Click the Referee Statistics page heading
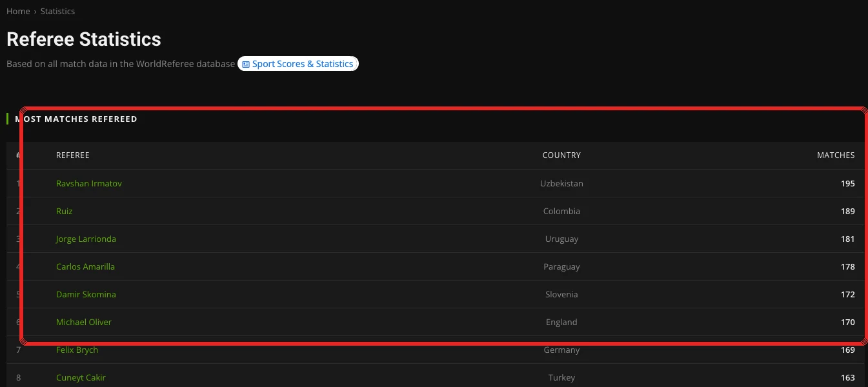The width and height of the screenshot is (868, 387). (84, 39)
